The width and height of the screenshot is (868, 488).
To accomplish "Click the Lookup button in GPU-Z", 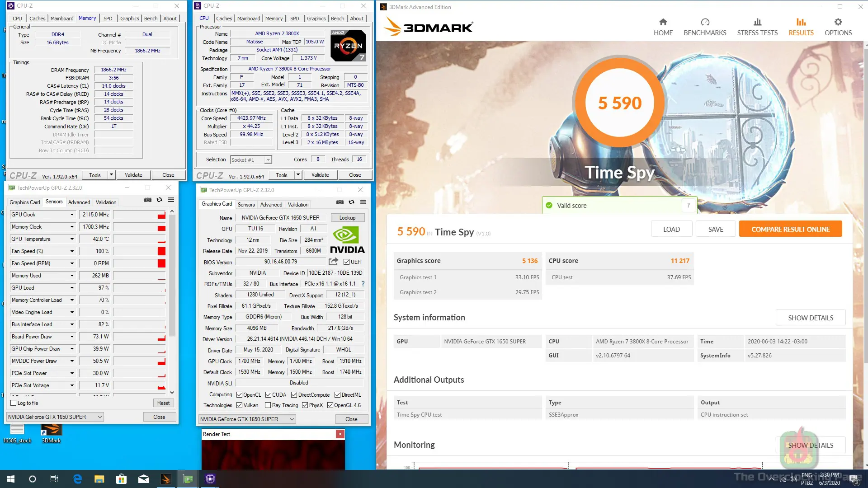I will (347, 218).
